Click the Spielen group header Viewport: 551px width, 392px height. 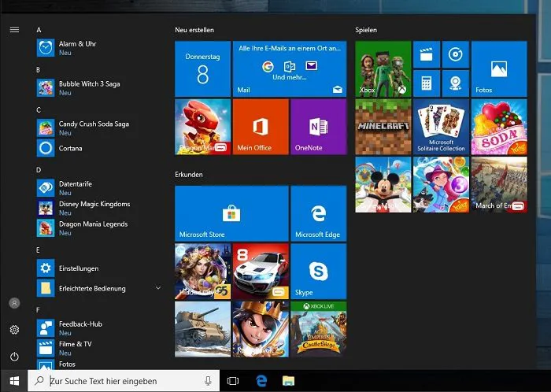point(366,30)
